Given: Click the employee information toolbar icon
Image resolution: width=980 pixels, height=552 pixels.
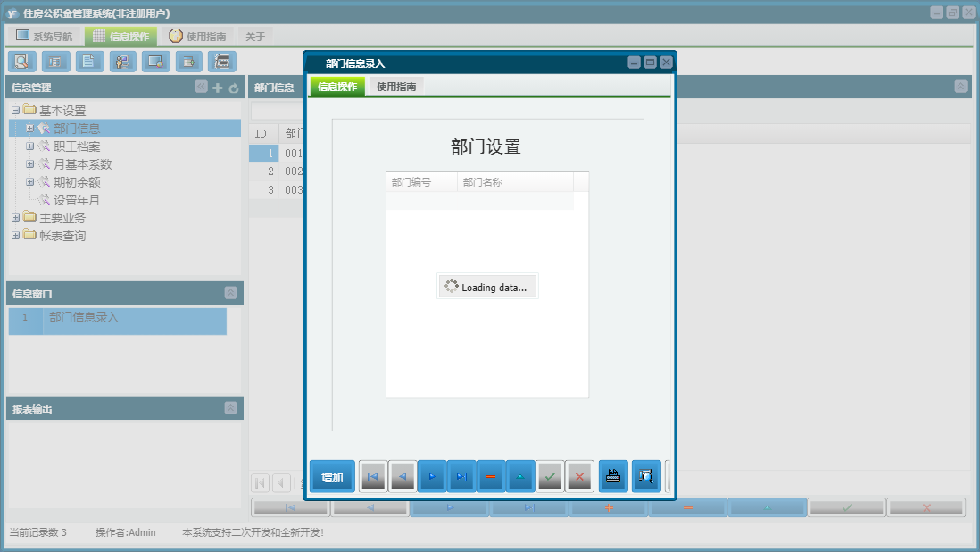Looking at the screenshot, I should pyautogui.click(x=122, y=61).
